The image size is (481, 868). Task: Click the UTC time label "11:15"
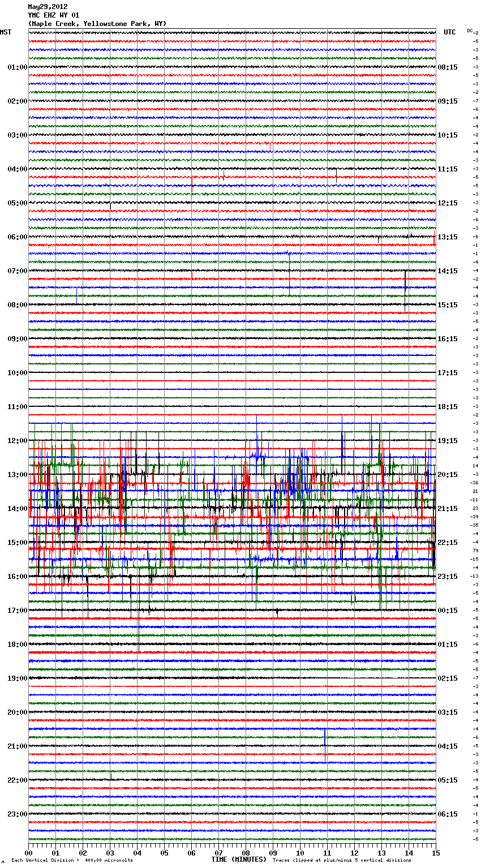tap(448, 169)
